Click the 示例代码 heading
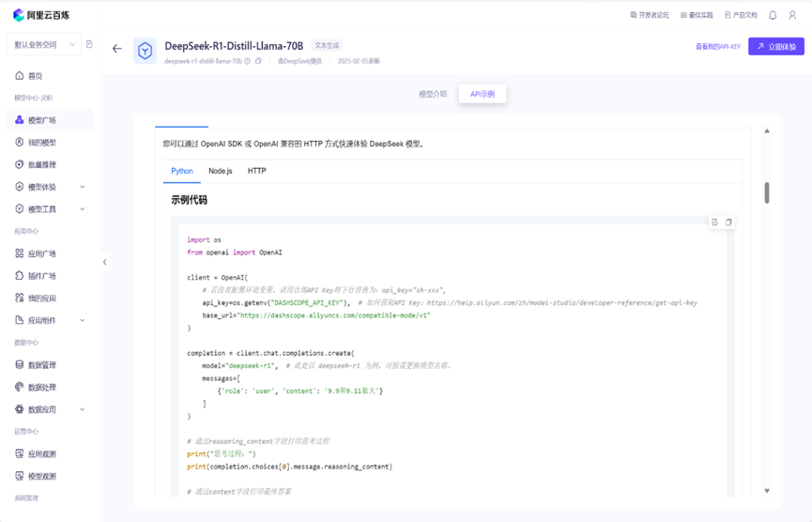Image resolution: width=812 pixels, height=522 pixels. (x=189, y=200)
